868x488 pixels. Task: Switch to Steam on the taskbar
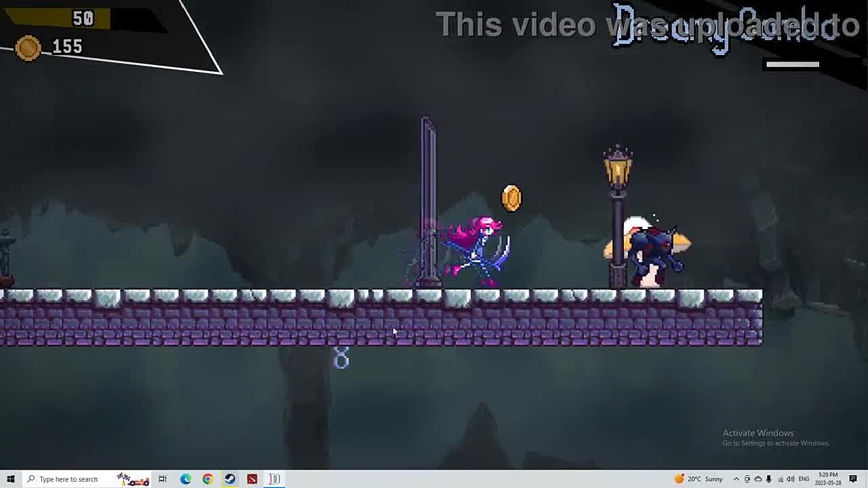[230, 479]
